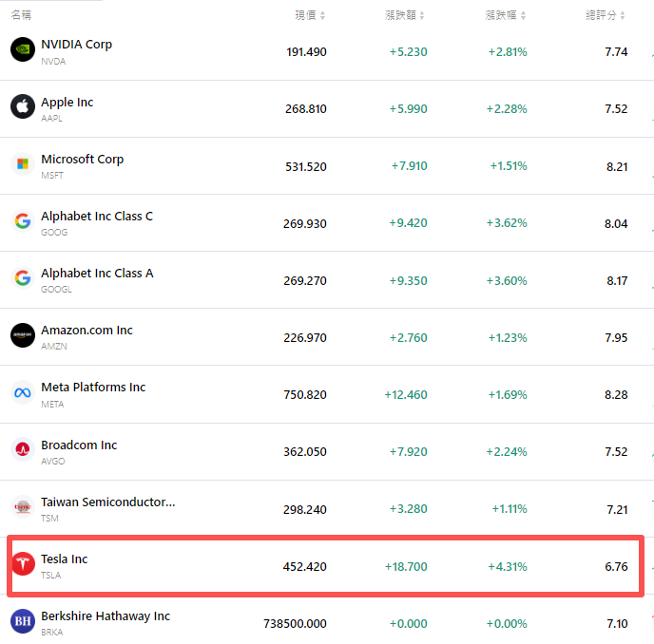Sort the list by 漲跌額 column
Screen dimensions: 654x644
point(405,15)
